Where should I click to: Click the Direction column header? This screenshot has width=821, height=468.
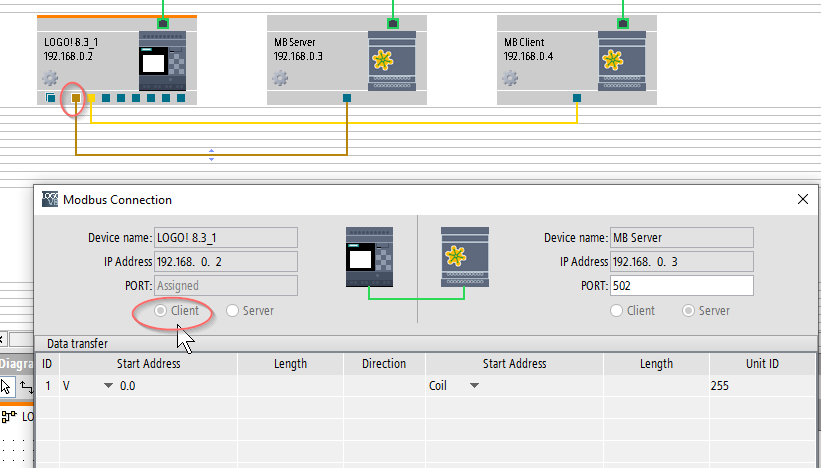coord(384,364)
